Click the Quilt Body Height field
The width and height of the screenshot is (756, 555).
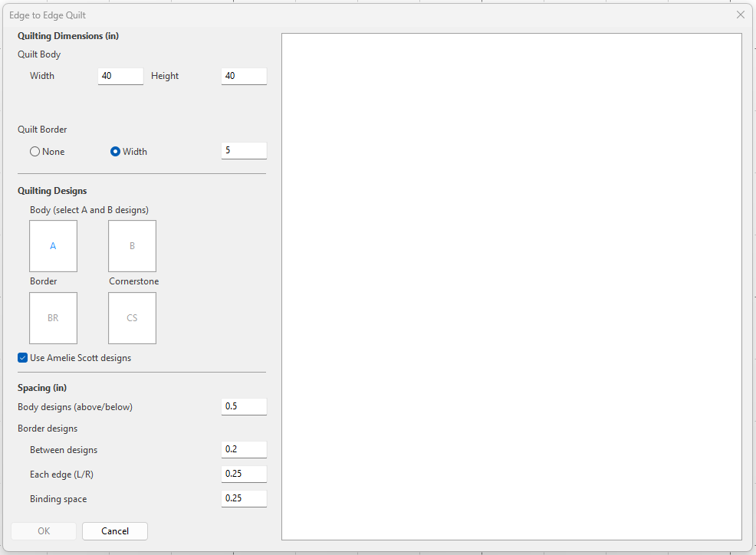pos(244,76)
